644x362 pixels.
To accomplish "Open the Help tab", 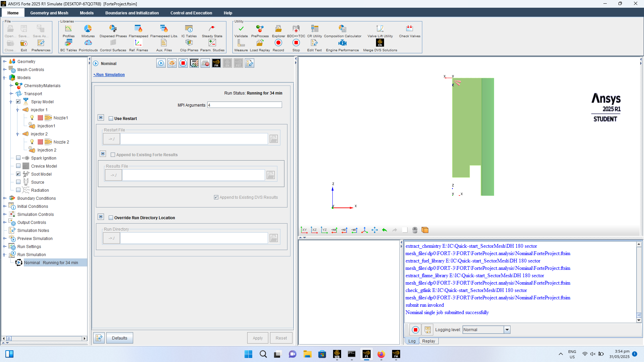I will pos(228,13).
